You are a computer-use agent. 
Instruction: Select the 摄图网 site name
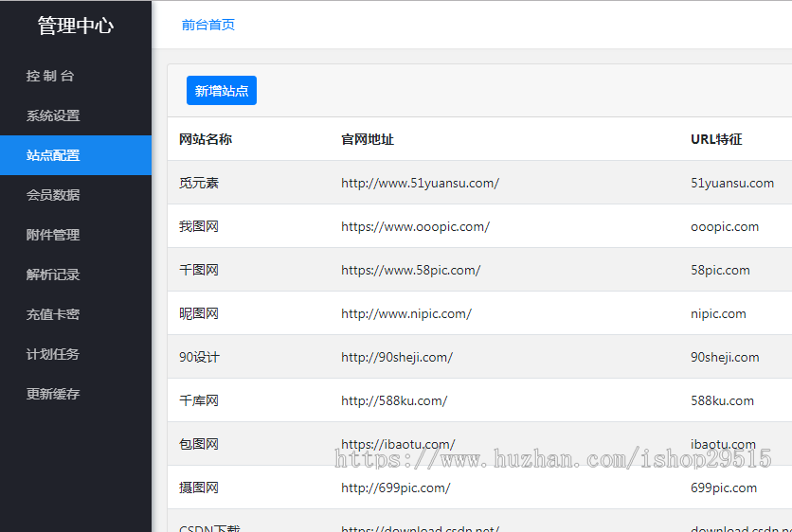point(199,488)
